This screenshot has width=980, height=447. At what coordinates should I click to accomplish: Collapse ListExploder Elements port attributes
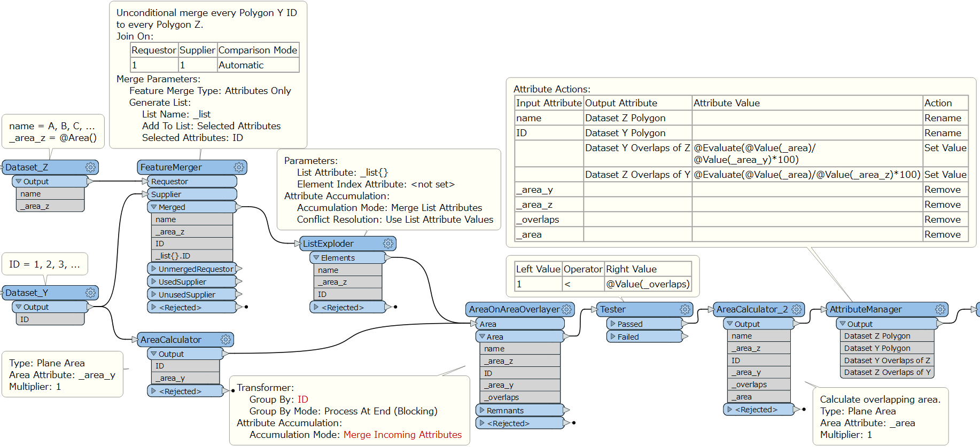click(316, 257)
